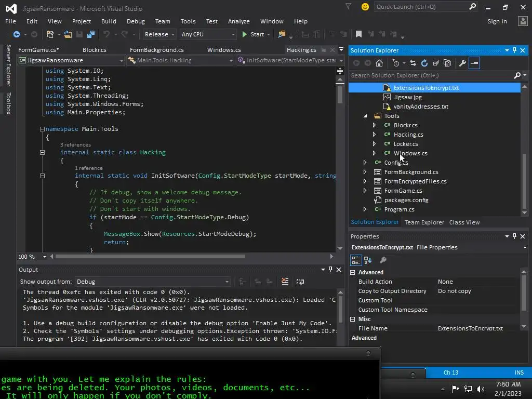Click the Solution Explorer Home icon
This screenshot has width=532, height=399.
pyautogui.click(x=379, y=63)
